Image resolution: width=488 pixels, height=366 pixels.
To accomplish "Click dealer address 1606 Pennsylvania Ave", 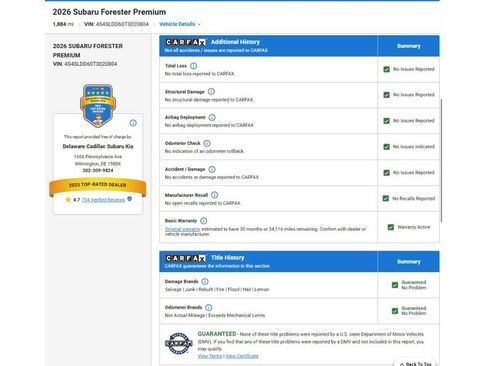I will (x=98, y=156).
